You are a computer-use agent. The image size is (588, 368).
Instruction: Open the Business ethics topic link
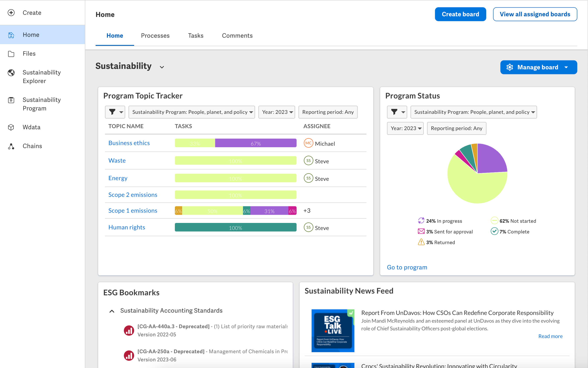(129, 143)
